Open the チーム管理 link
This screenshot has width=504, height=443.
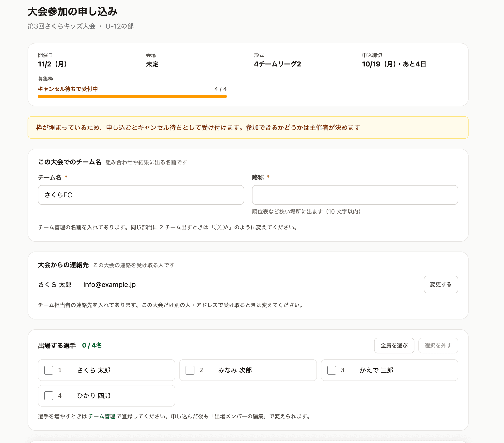pyautogui.click(x=102, y=416)
